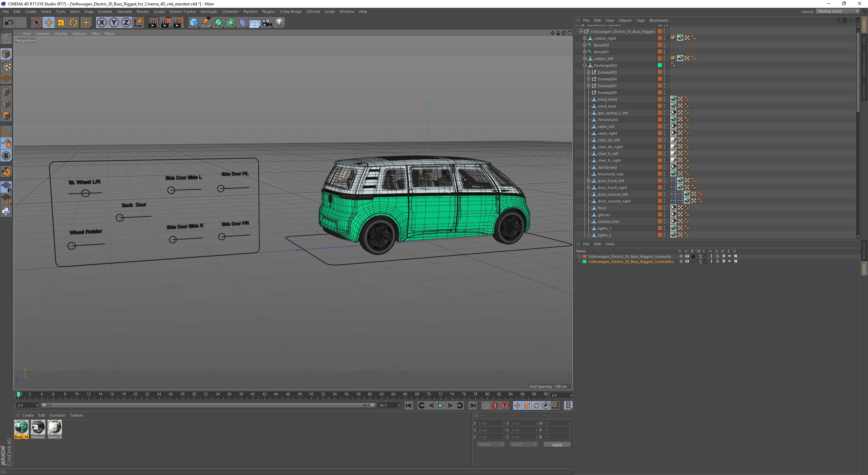Click the Python script icon
This screenshot has width=868, height=475.
[6, 212]
